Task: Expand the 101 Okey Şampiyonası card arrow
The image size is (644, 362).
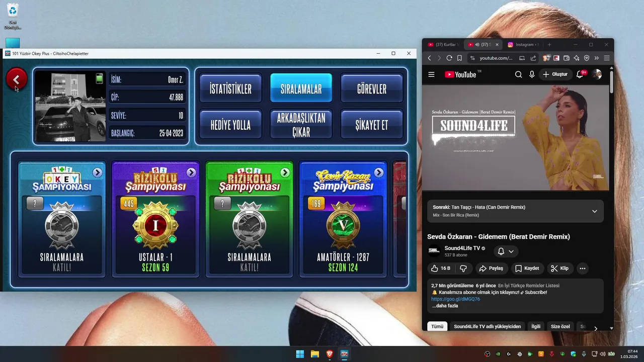Action: (97, 172)
